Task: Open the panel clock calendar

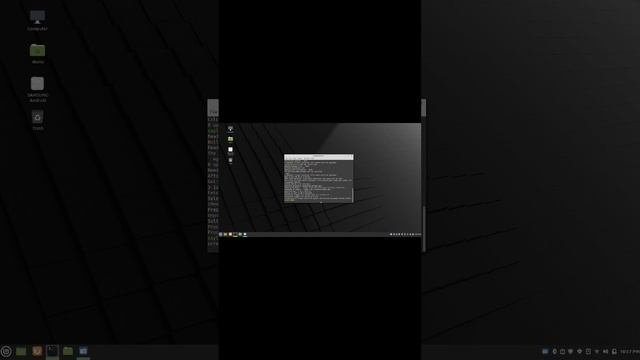Action: [x=630, y=351]
